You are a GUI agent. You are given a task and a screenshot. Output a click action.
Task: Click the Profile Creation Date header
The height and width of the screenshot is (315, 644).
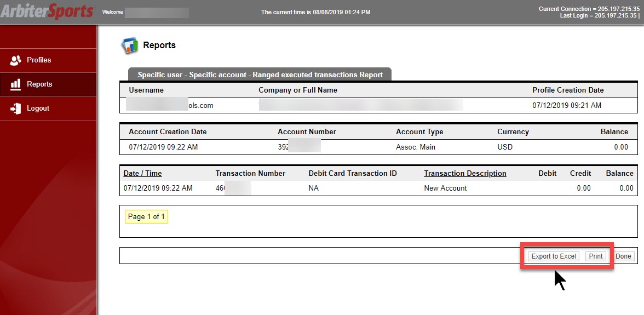[568, 90]
